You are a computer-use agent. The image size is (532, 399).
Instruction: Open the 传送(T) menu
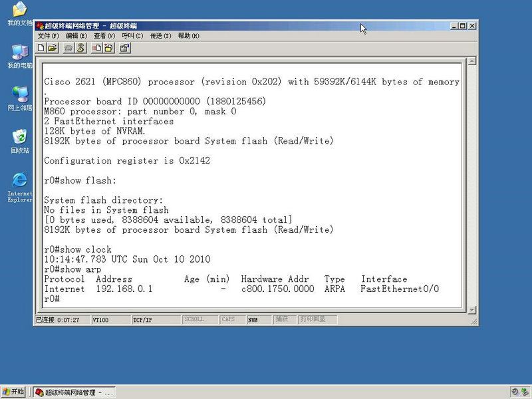[x=160, y=36]
